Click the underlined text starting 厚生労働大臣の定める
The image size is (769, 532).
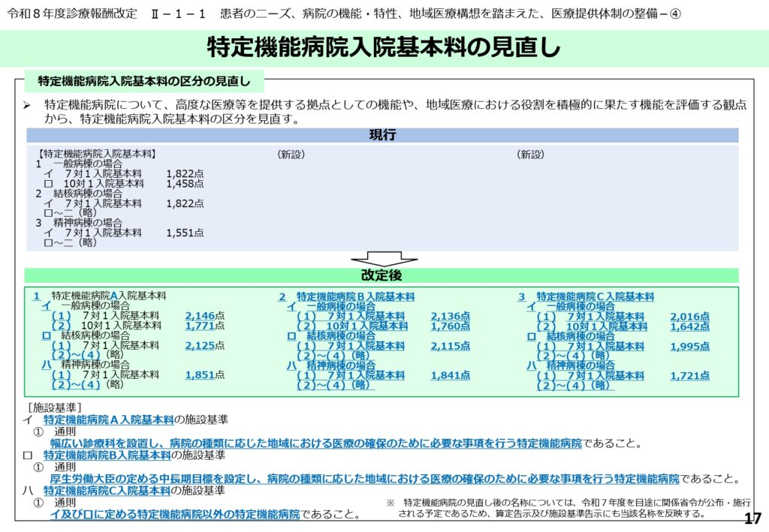(x=364, y=479)
